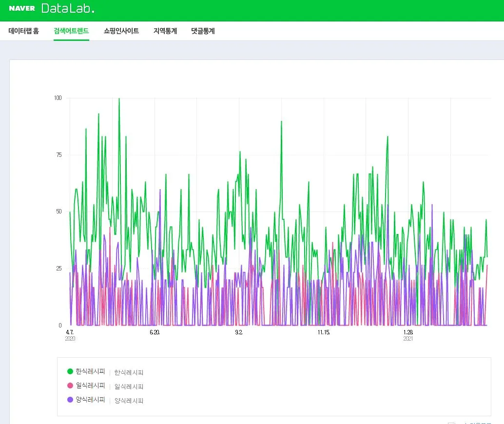This screenshot has height=424, width=504.
Task: Click the 일식레시피 legend label
Action: pyautogui.click(x=90, y=385)
